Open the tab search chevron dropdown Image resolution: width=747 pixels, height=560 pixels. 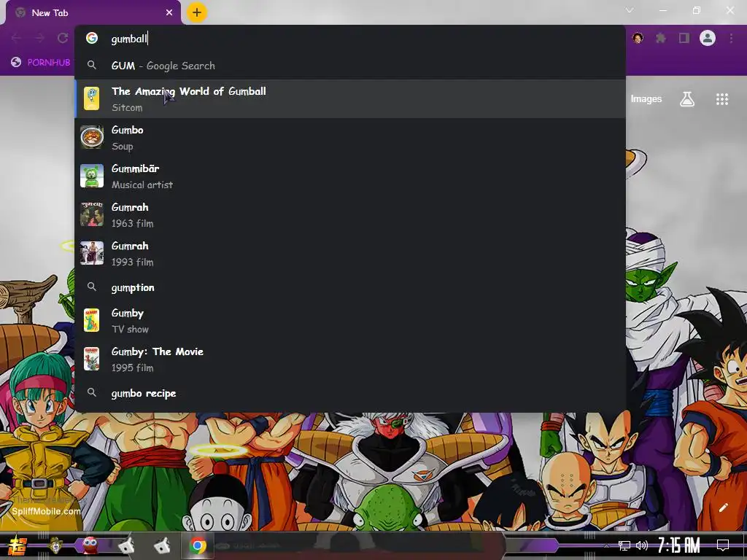click(x=630, y=10)
